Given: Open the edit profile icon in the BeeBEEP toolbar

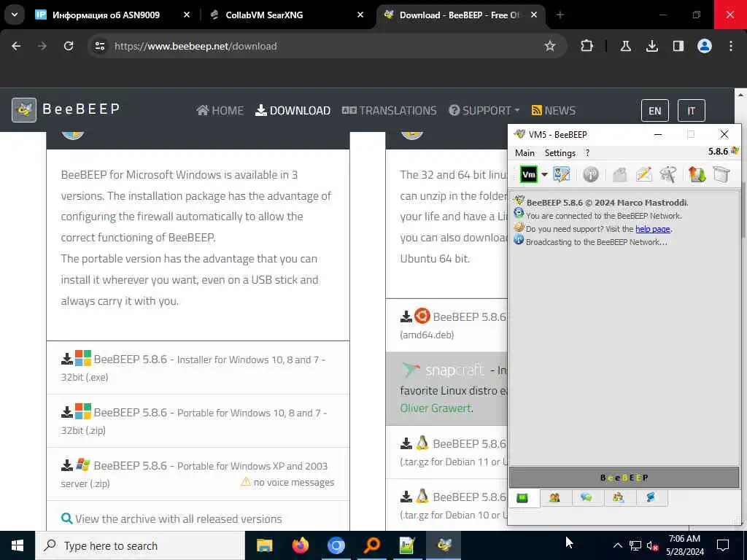Looking at the screenshot, I should coord(561,175).
